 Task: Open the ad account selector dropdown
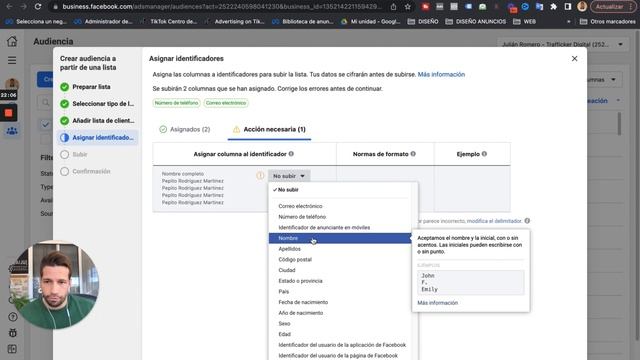[562, 44]
